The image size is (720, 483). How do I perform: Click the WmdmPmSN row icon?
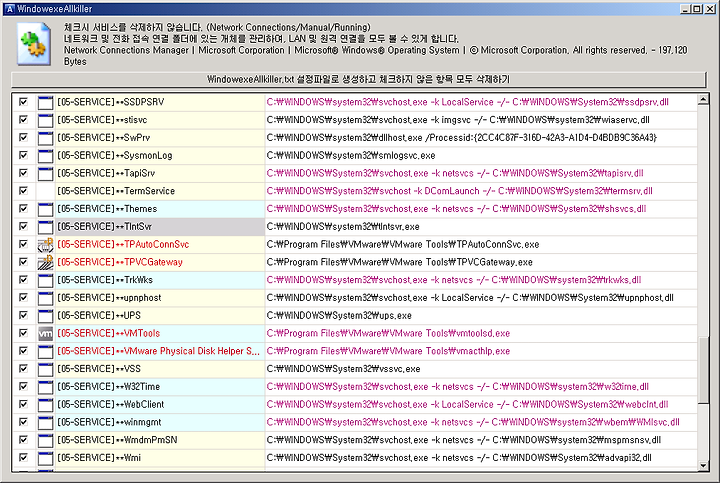tap(45, 440)
